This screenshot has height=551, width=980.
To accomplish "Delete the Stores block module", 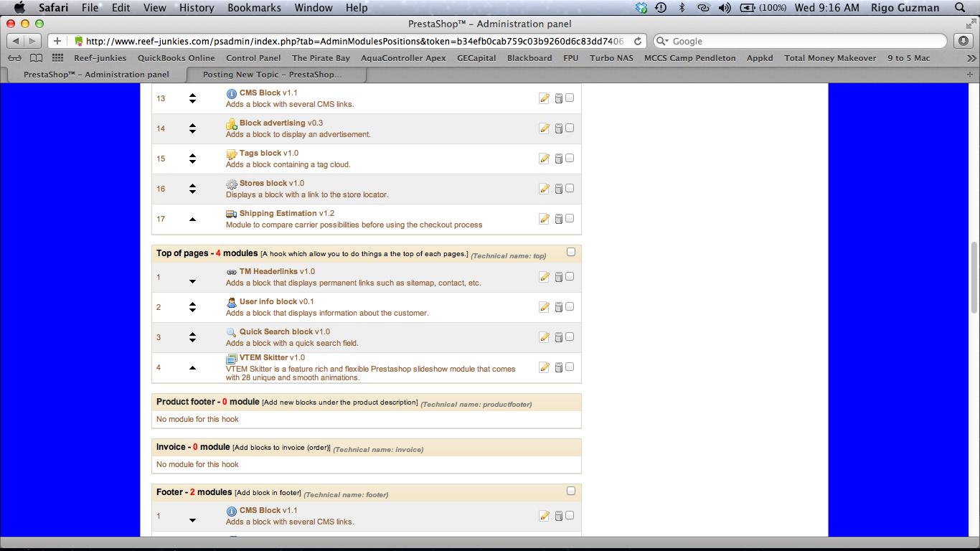I will point(559,189).
